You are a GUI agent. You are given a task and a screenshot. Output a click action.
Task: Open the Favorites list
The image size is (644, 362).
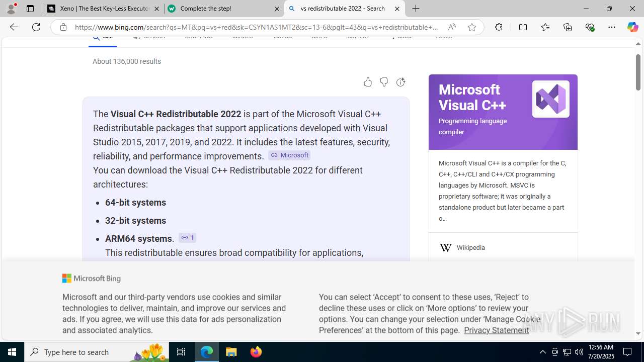[x=545, y=27]
